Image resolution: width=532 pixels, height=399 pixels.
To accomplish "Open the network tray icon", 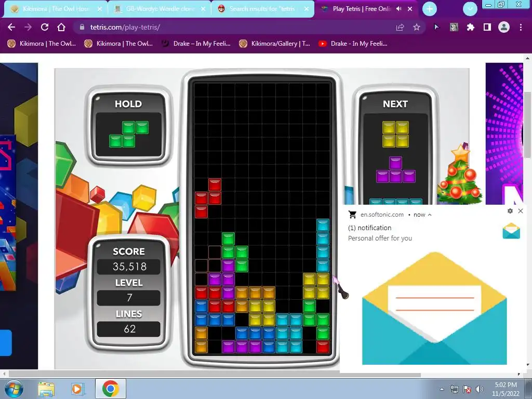I will (454, 389).
